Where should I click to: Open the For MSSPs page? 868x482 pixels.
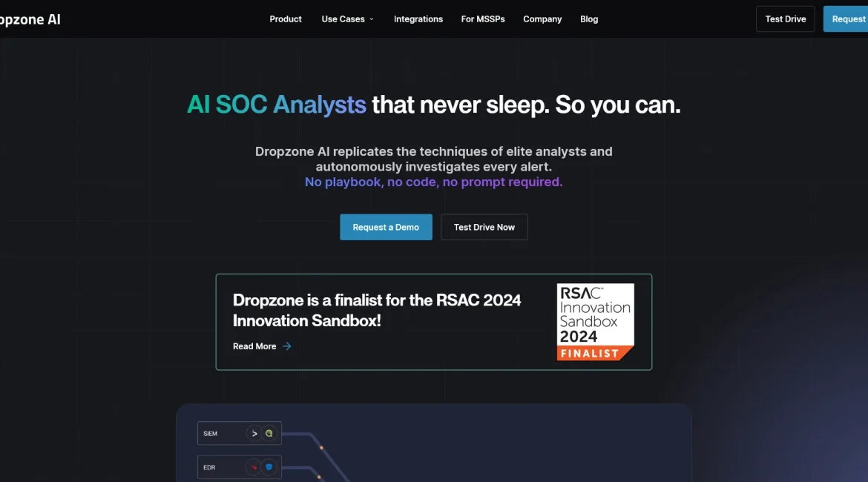[483, 19]
